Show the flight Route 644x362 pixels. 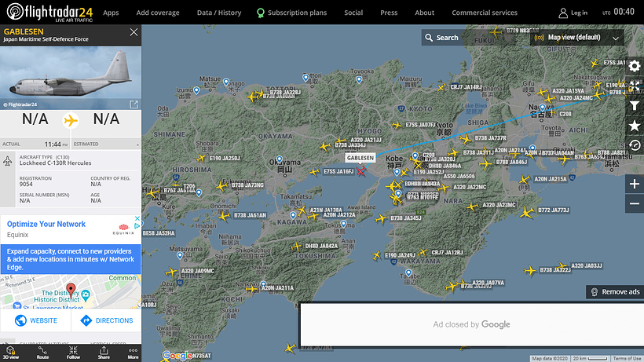click(x=42, y=353)
